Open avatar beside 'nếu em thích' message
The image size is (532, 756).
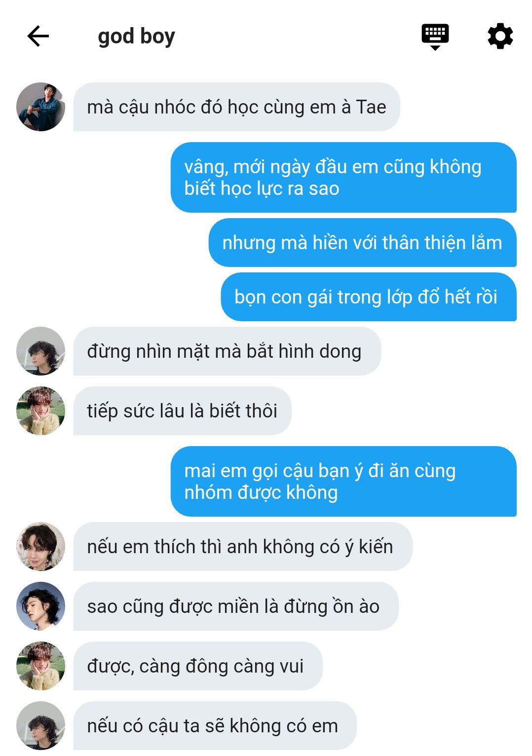(x=40, y=546)
